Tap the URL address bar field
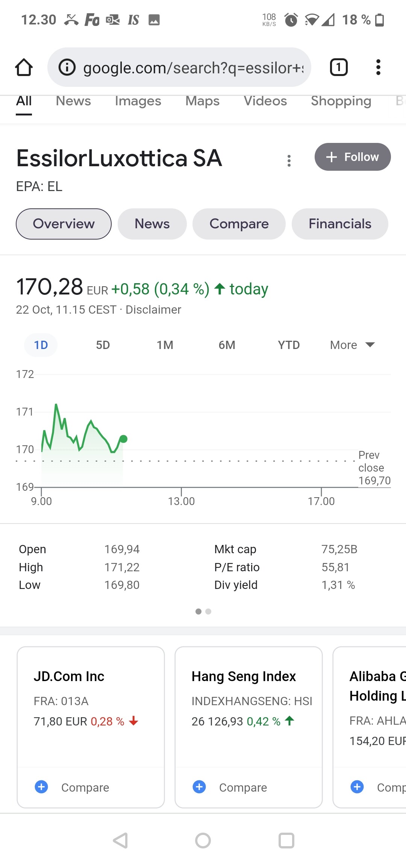 click(193, 68)
